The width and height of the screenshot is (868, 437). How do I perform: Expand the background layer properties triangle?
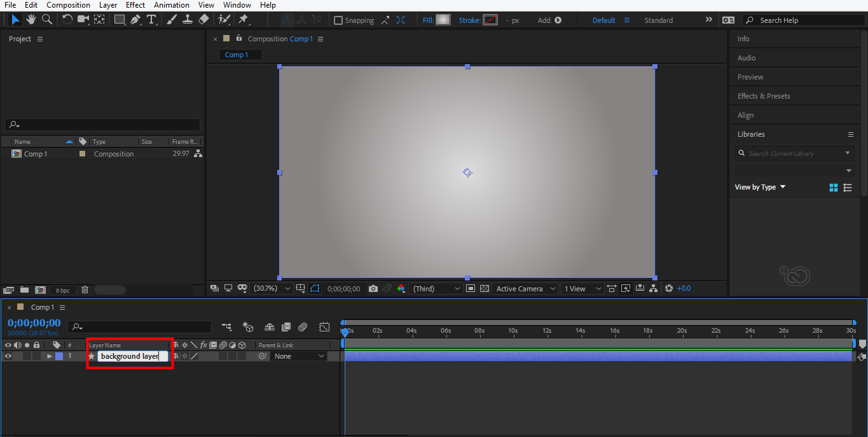(50, 356)
